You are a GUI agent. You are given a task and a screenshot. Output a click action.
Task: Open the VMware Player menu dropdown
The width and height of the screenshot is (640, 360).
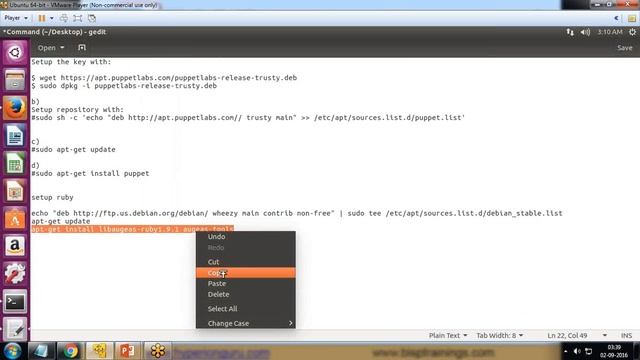point(16,18)
